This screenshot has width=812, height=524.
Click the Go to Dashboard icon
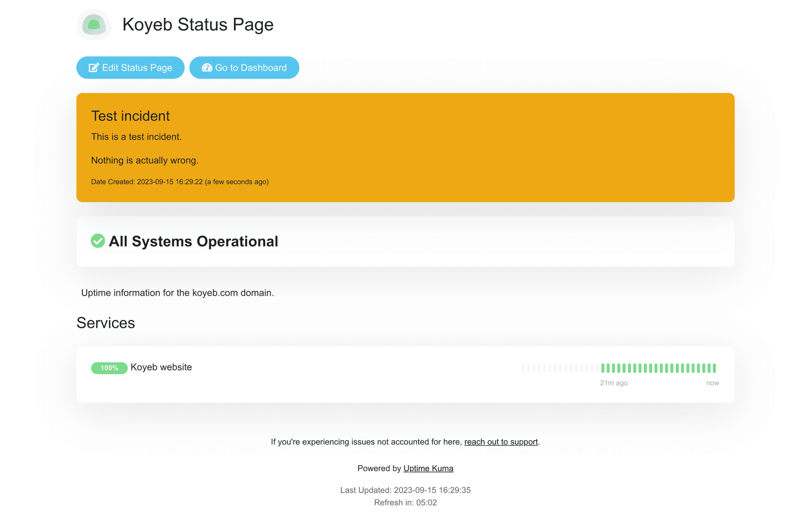206,67
